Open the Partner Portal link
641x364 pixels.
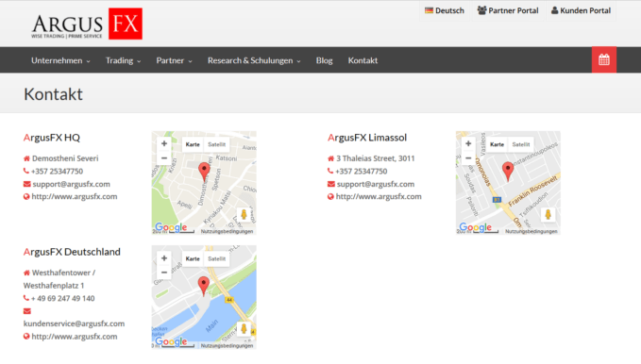click(x=508, y=10)
